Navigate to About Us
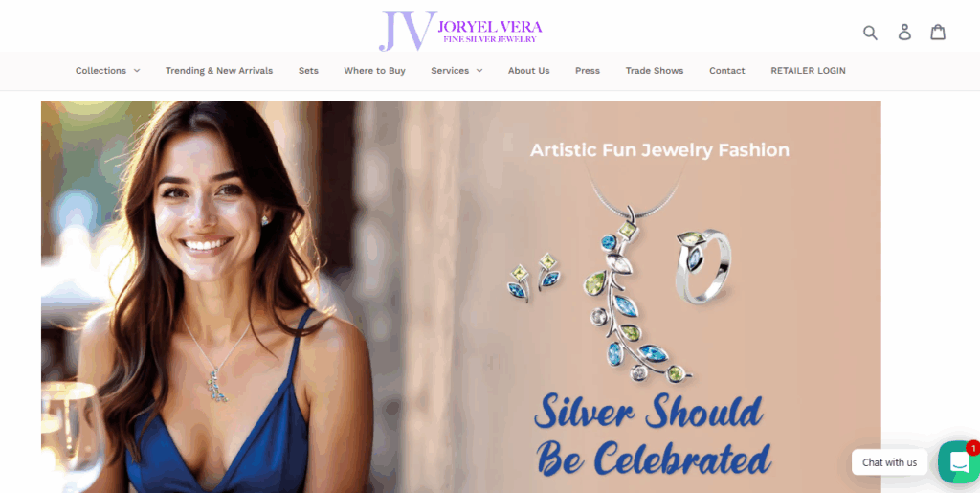Screen dimensions: 980x493 [x=528, y=71]
